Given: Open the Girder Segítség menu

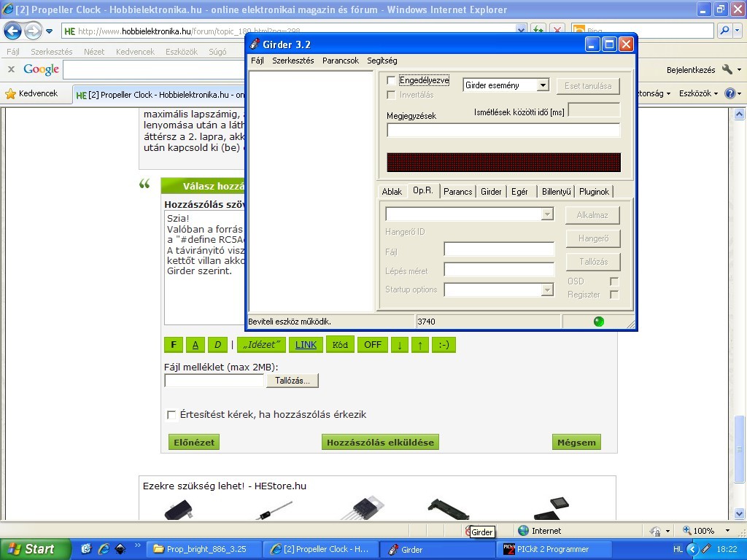Looking at the screenshot, I should point(382,61).
